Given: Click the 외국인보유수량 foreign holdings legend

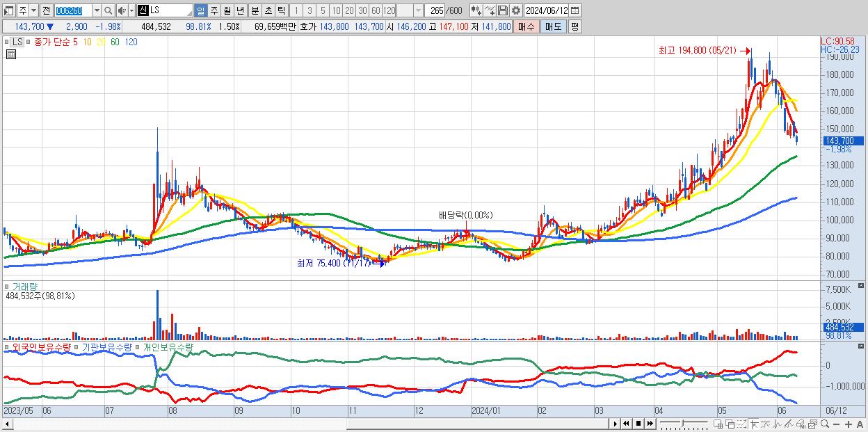Looking at the screenshot, I should pyautogui.click(x=41, y=346).
